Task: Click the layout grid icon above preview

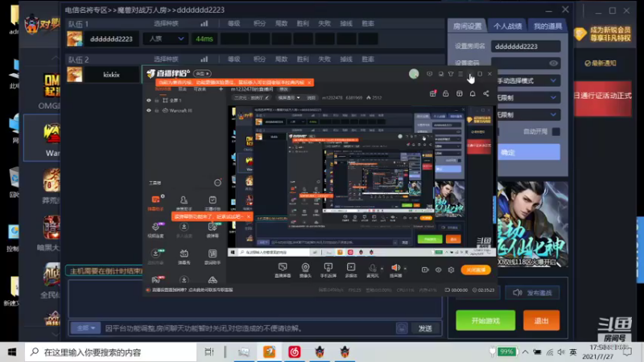Action: tap(459, 93)
